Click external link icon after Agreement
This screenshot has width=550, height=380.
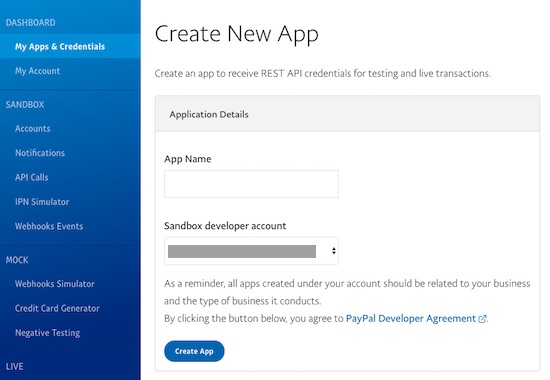pos(482,319)
